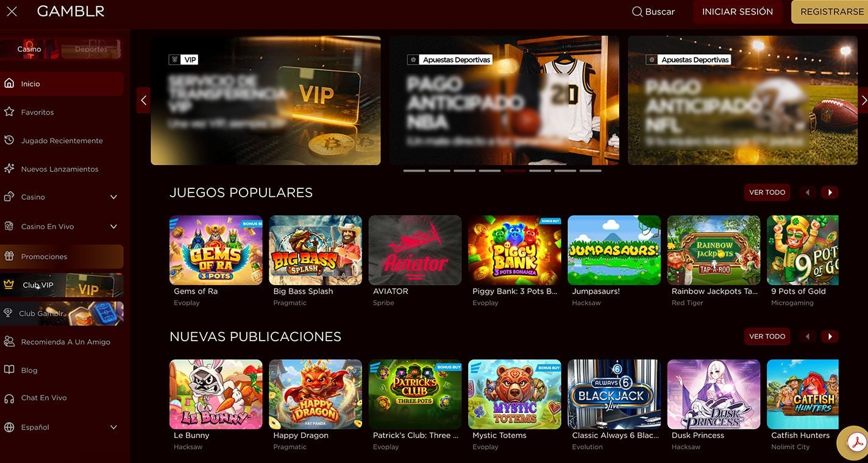This screenshot has width=868, height=463.
Task: Click the Jugado Recientemente clock icon
Action: (x=9, y=140)
